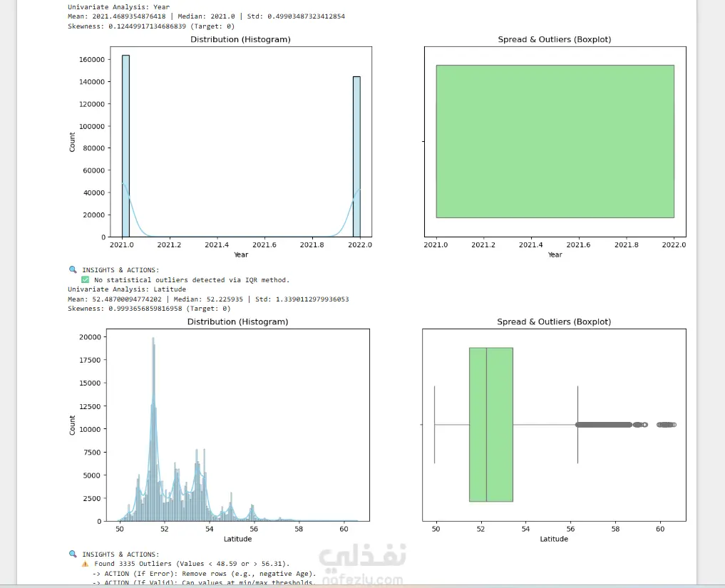Click the green box in the Year boxplot
Viewport: 725px width, 588px height.
555,141
